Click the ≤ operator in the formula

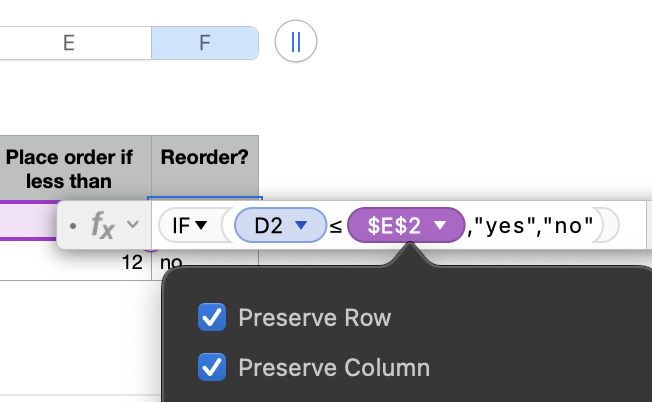(x=335, y=227)
